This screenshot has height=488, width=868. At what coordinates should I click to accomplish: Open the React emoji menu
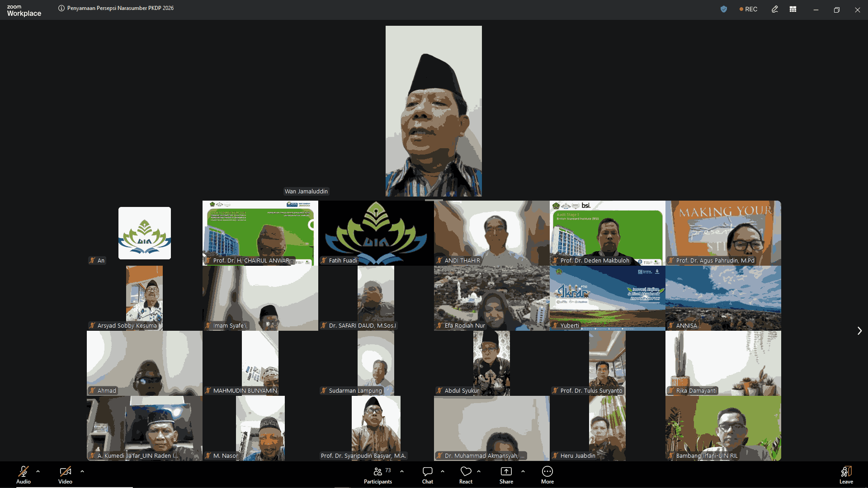[x=466, y=475]
